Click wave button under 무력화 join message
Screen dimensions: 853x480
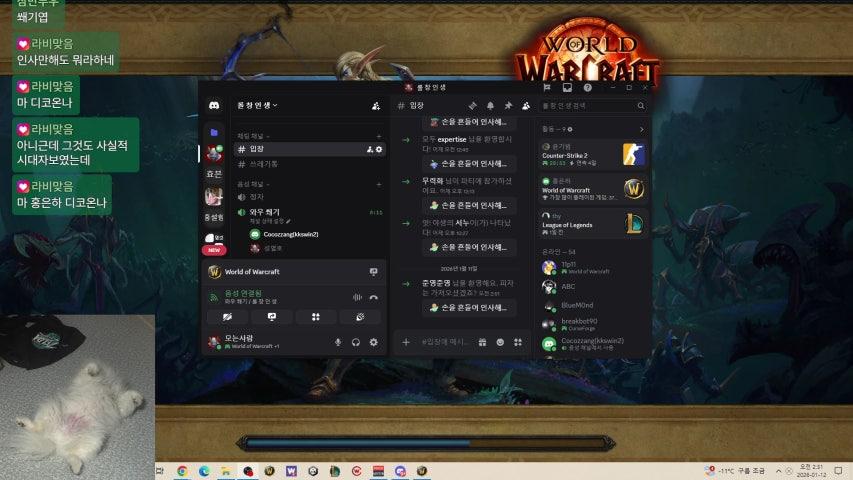coord(469,206)
